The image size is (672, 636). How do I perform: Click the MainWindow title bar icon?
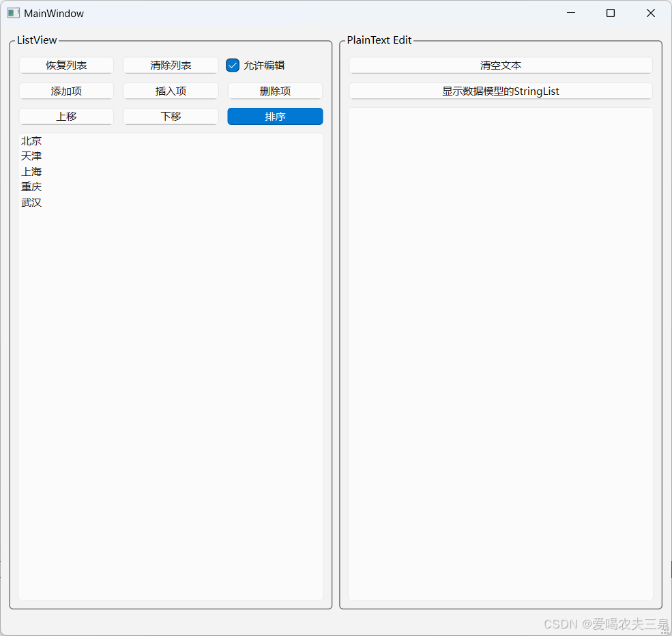click(x=13, y=13)
